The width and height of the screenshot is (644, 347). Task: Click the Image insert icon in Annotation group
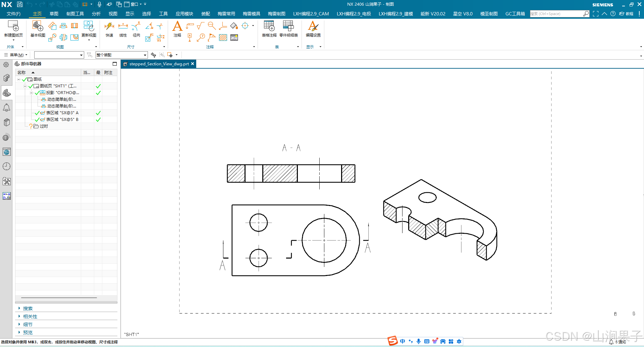[234, 38]
